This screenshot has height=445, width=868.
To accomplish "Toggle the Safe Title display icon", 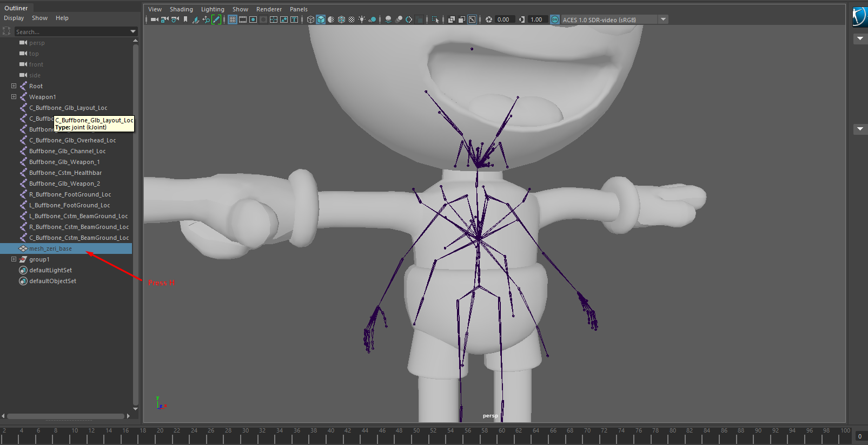I will click(x=294, y=19).
